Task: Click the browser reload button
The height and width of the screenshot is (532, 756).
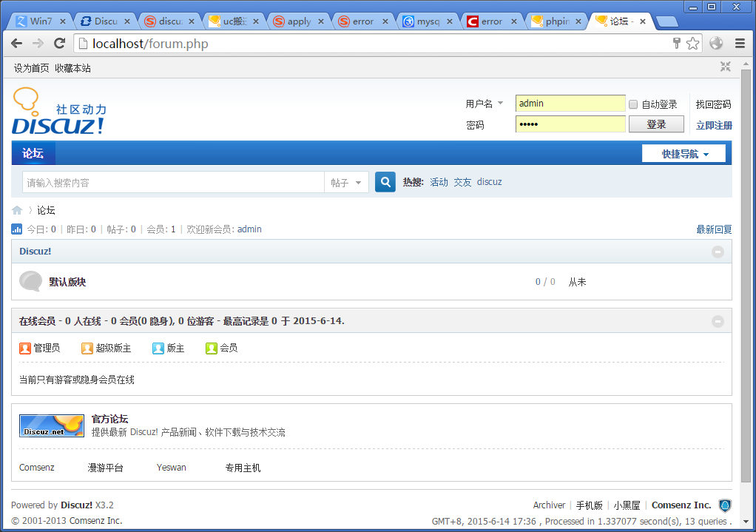Action: click(60, 44)
